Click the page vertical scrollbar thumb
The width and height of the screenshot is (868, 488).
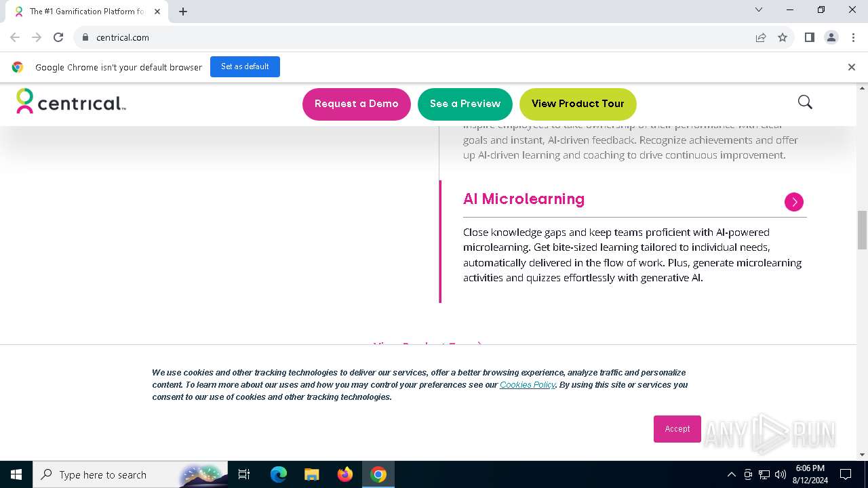(x=863, y=230)
